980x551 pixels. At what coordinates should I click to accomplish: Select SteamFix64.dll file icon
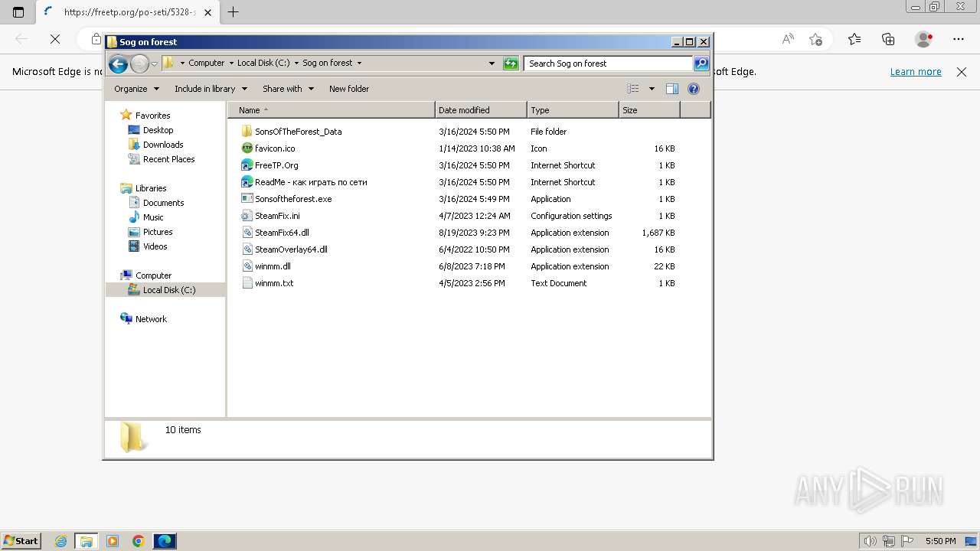coord(247,233)
